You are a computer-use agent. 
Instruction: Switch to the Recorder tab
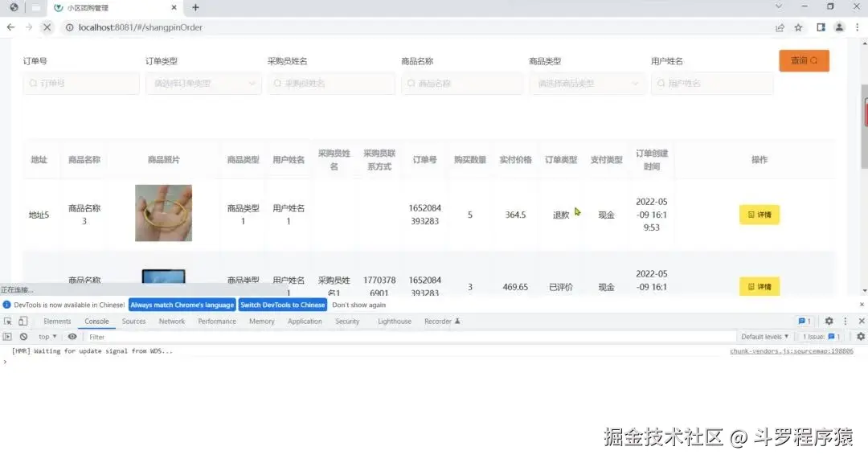pyautogui.click(x=442, y=322)
